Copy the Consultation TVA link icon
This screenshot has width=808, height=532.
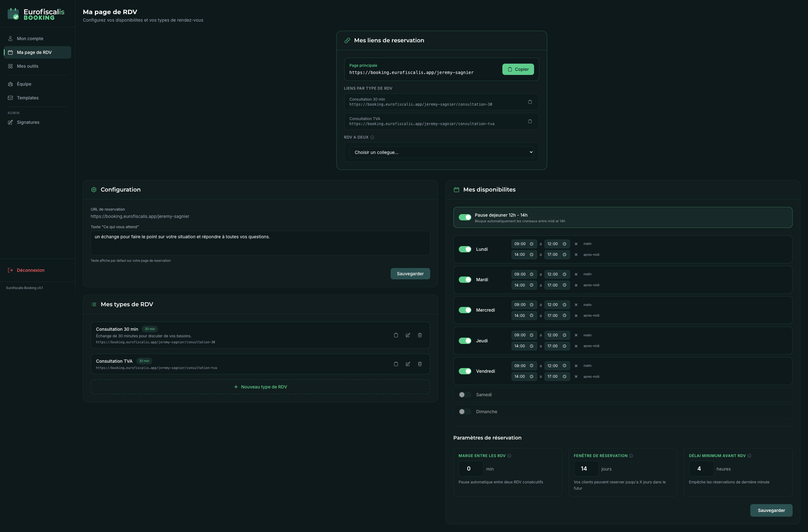pyautogui.click(x=530, y=121)
